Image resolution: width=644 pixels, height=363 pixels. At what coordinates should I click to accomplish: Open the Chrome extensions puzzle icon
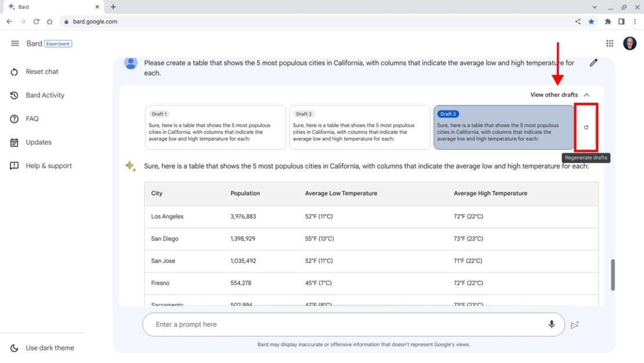pos(607,21)
